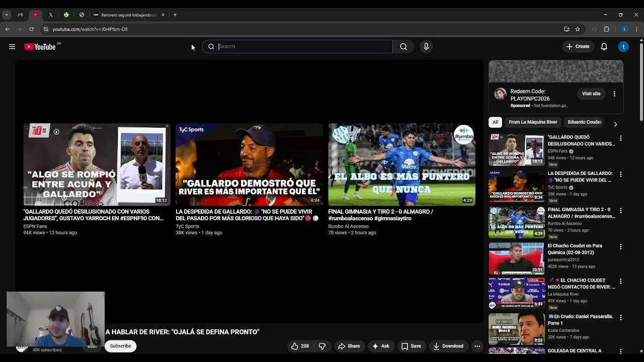Like the video with thumbs up
Image resolution: width=644 pixels, height=362 pixels.
click(300, 346)
